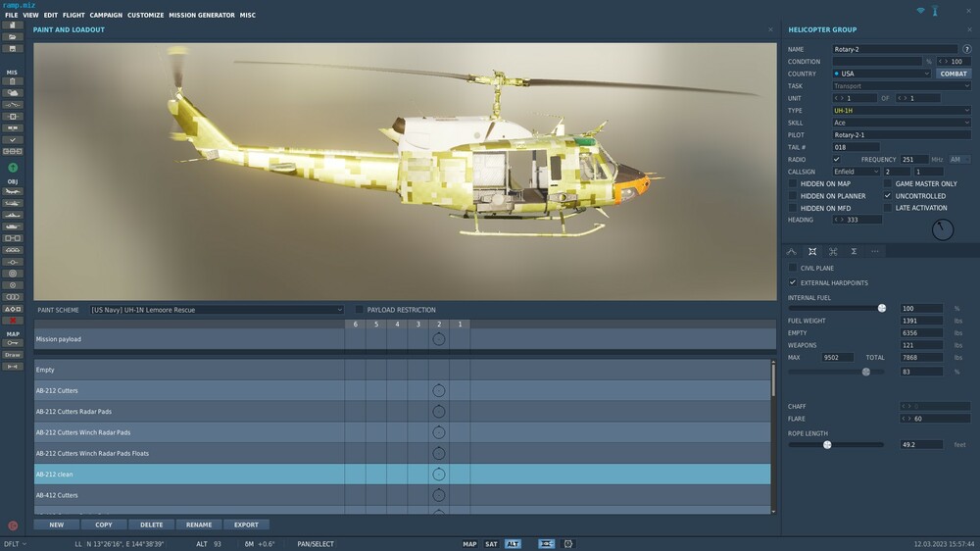The width and height of the screenshot is (980, 551).
Task: Open the Payload tab icon in group panel
Action: (812, 252)
